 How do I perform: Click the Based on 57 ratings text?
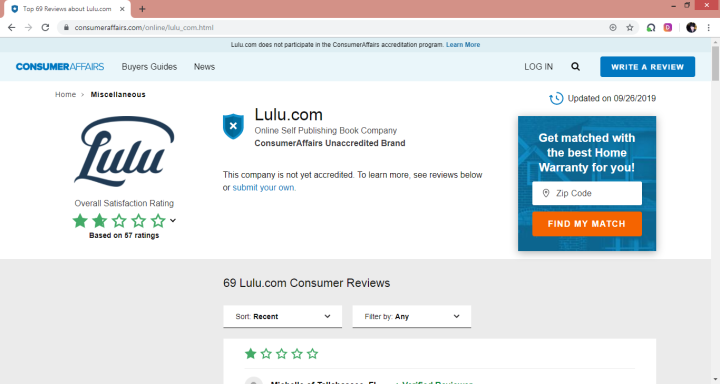click(124, 235)
